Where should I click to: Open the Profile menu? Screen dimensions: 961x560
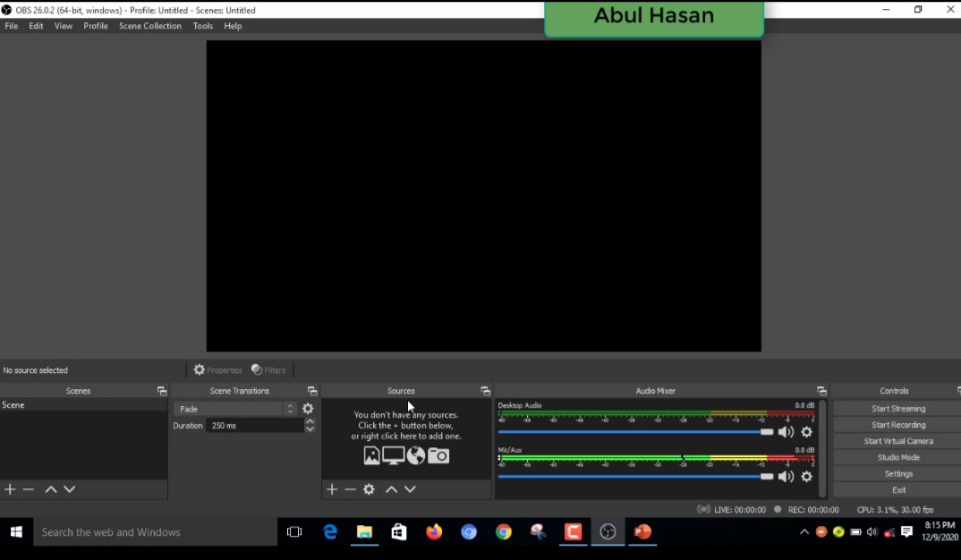pyautogui.click(x=96, y=26)
